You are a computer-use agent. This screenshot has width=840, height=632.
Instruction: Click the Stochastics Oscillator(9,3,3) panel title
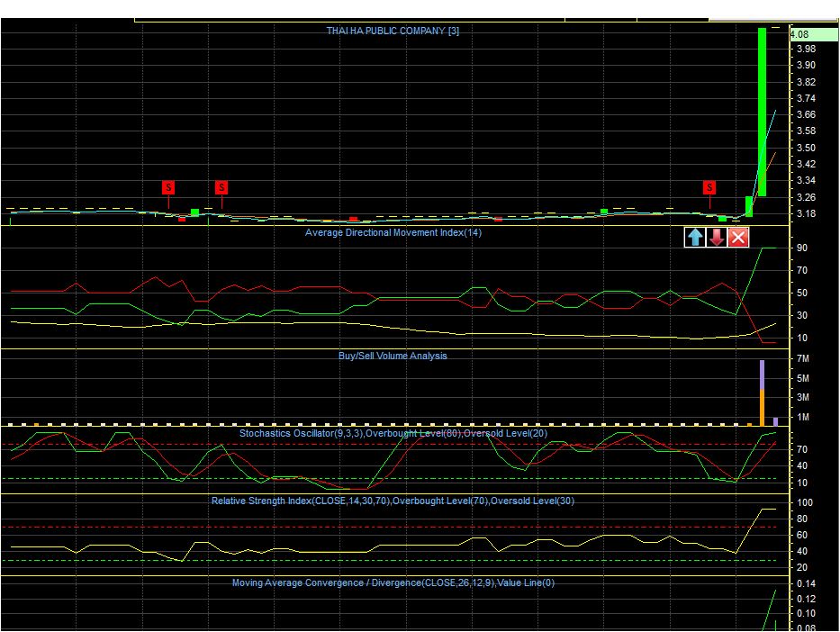[x=393, y=433]
